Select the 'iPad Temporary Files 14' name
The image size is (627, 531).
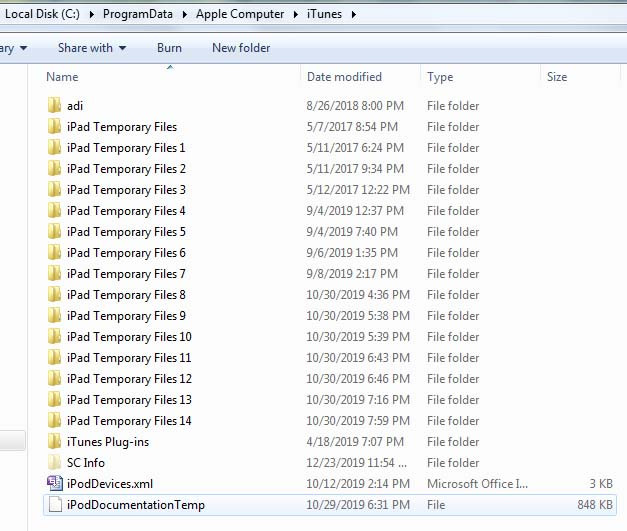coord(129,421)
